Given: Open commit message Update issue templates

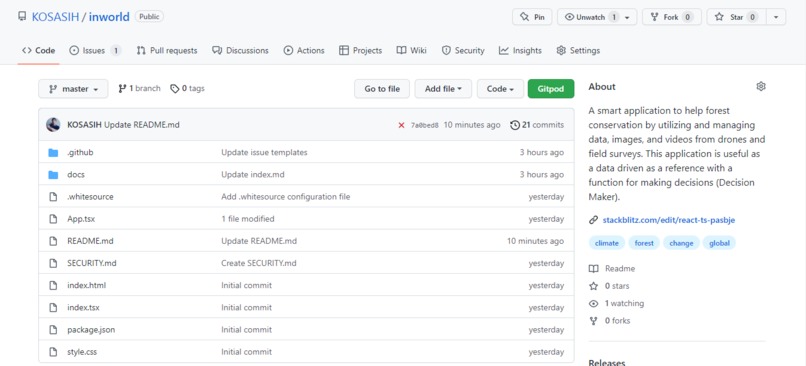Looking at the screenshot, I should point(264,152).
